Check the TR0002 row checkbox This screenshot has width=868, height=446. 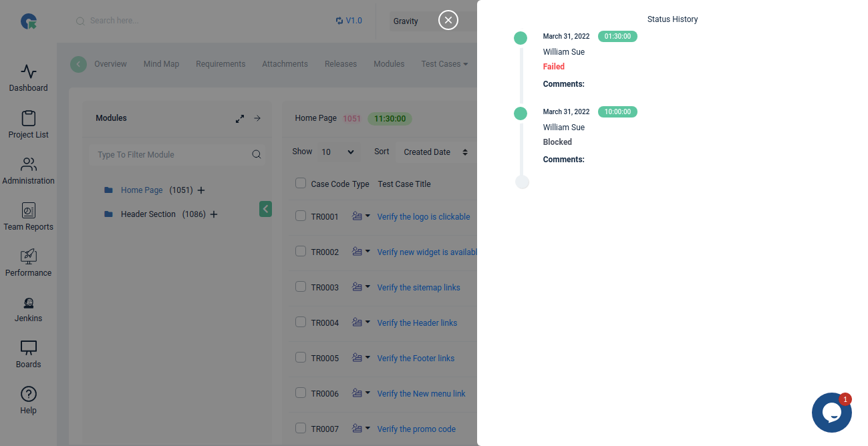pyautogui.click(x=301, y=252)
